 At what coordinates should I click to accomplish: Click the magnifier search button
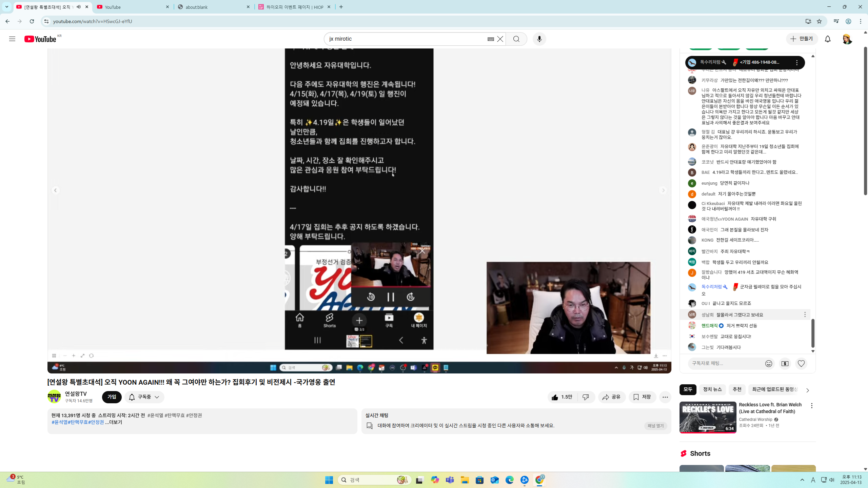pos(516,39)
